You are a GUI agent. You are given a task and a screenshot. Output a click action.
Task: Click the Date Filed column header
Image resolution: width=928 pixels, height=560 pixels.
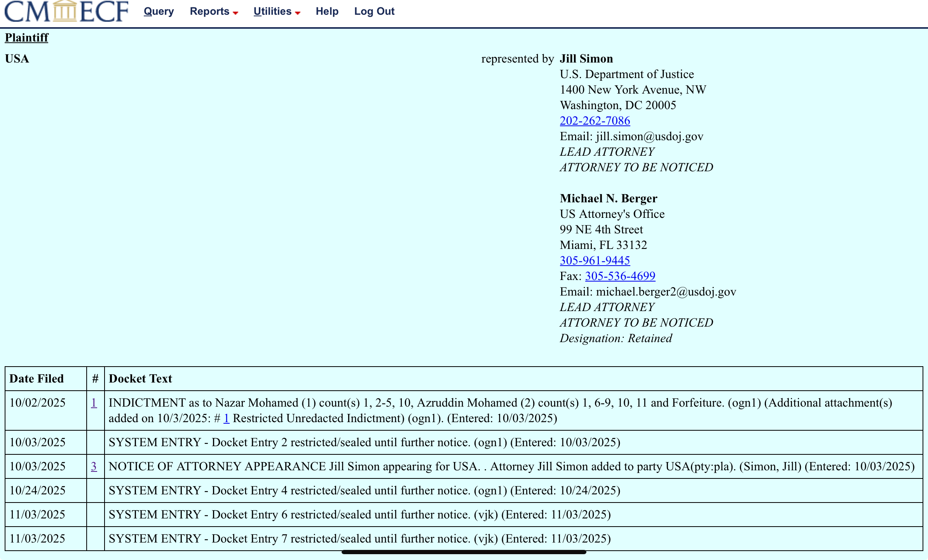pyautogui.click(x=37, y=379)
